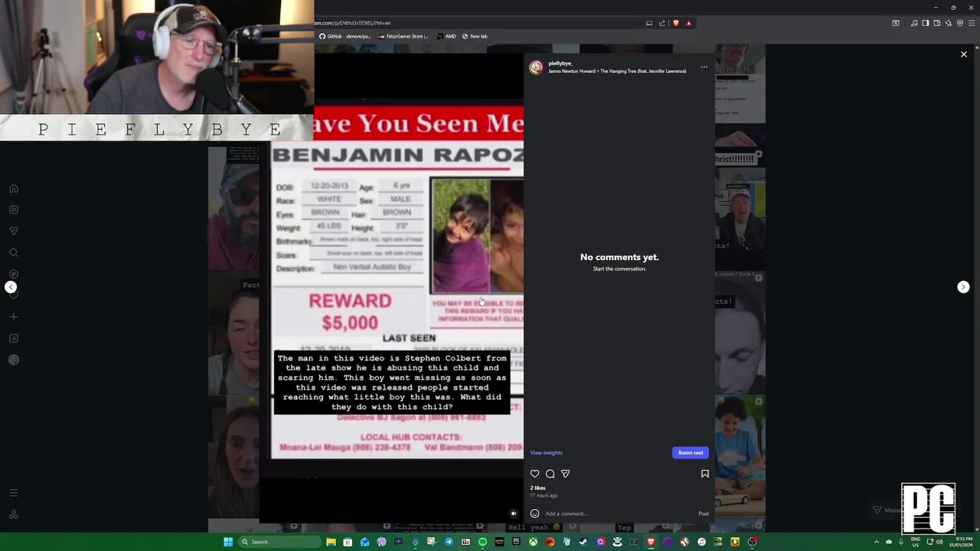Open the More hamburger menu in sidebar

tap(14, 493)
